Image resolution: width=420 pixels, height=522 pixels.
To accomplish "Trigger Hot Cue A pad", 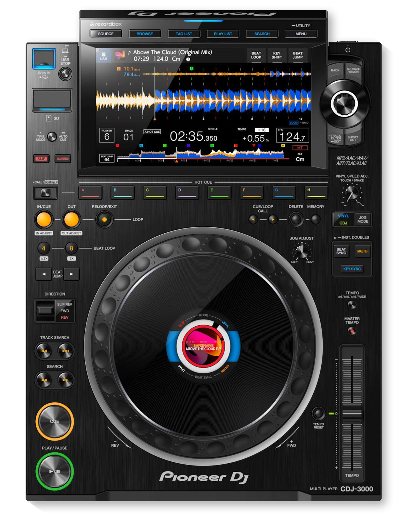I will click(x=90, y=193).
